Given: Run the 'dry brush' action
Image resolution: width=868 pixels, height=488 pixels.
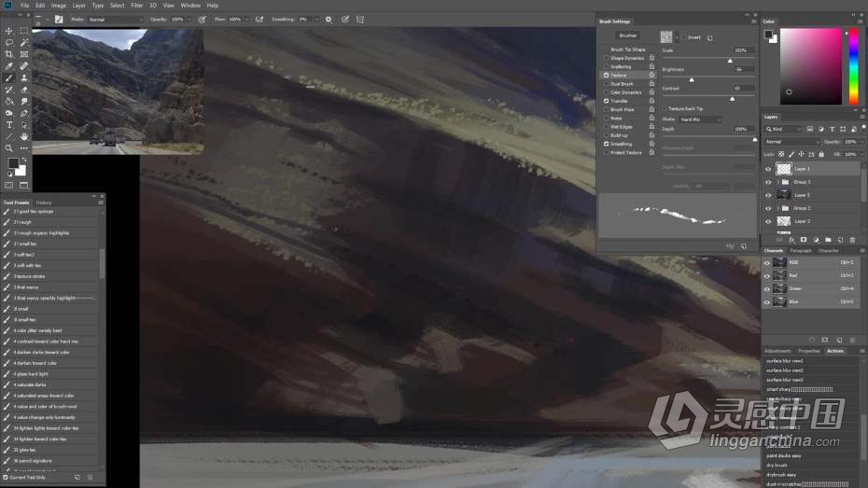Looking at the screenshot, I should 777,466.
